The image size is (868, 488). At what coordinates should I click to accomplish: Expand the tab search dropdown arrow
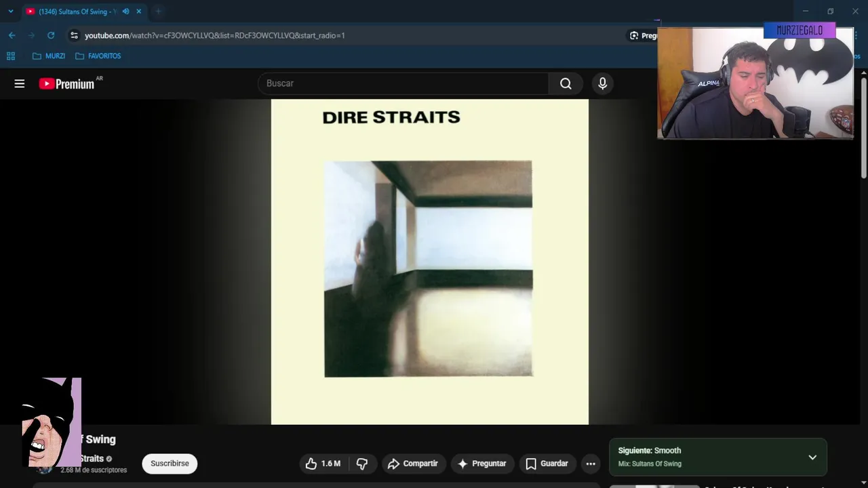pyautogui.click(x=10, y=12)
